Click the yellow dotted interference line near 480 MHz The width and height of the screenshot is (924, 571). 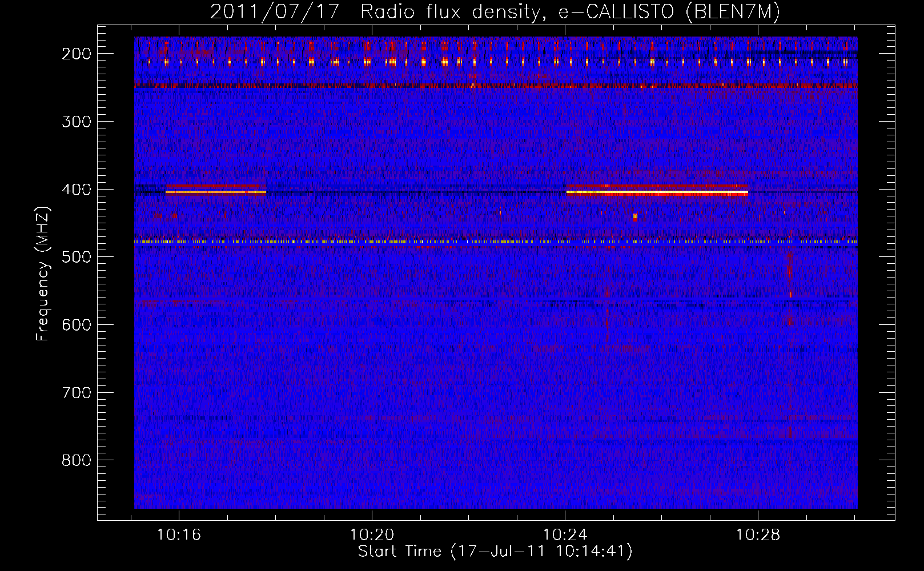click(496, 242)
